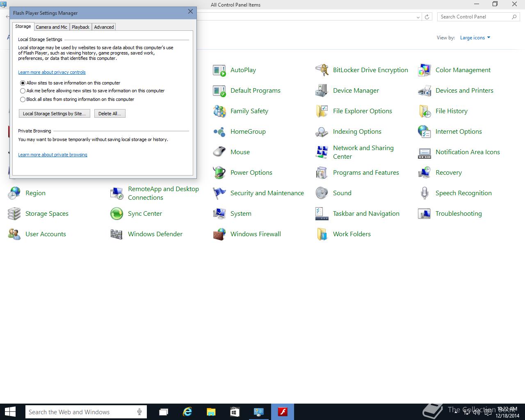The height and width of the screenshot is (420, 525).
Task: Open the Sound speaker icon
Action: pos(322,193)
